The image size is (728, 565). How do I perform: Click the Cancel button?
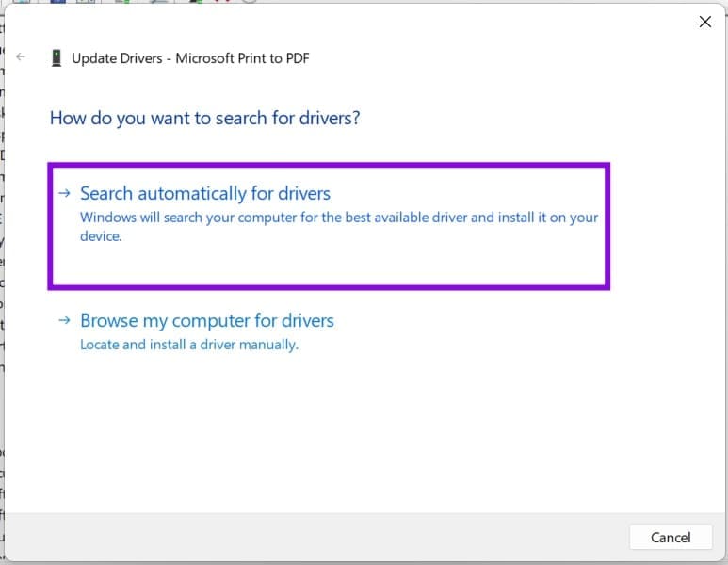point(671,537)
